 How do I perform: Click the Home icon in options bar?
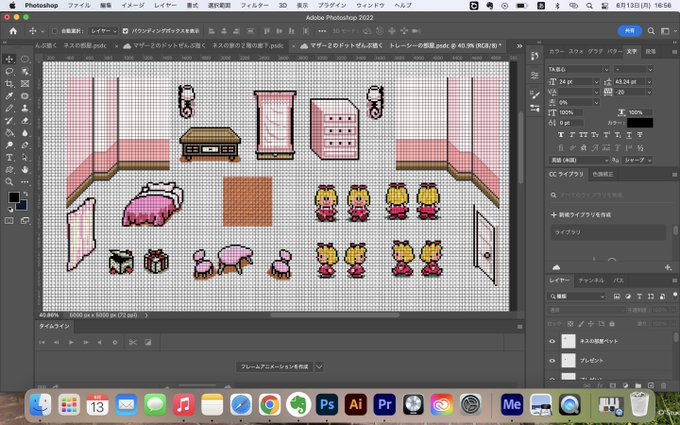point(13,31)
